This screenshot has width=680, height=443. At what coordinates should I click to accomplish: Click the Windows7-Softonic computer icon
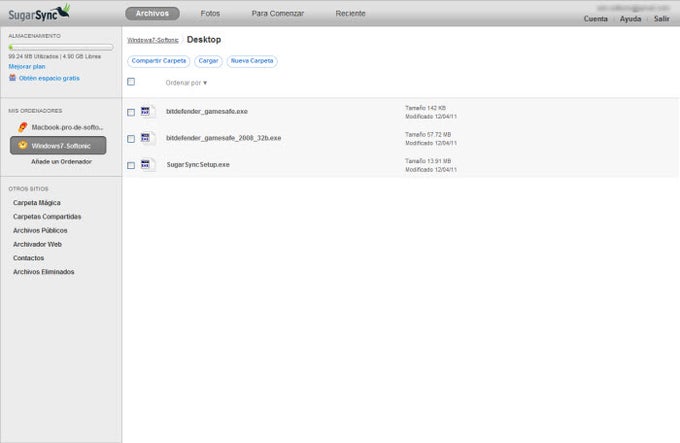coord(23,145)
